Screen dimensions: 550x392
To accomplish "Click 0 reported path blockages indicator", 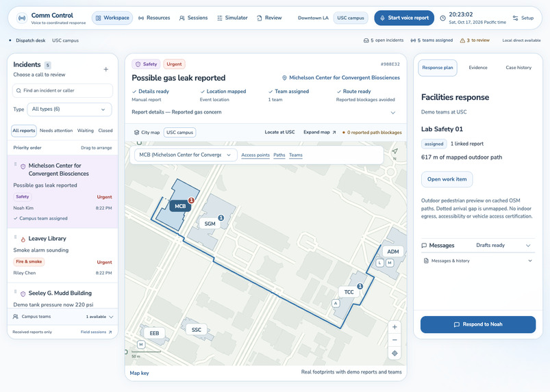I will click(x=372, y=133).
